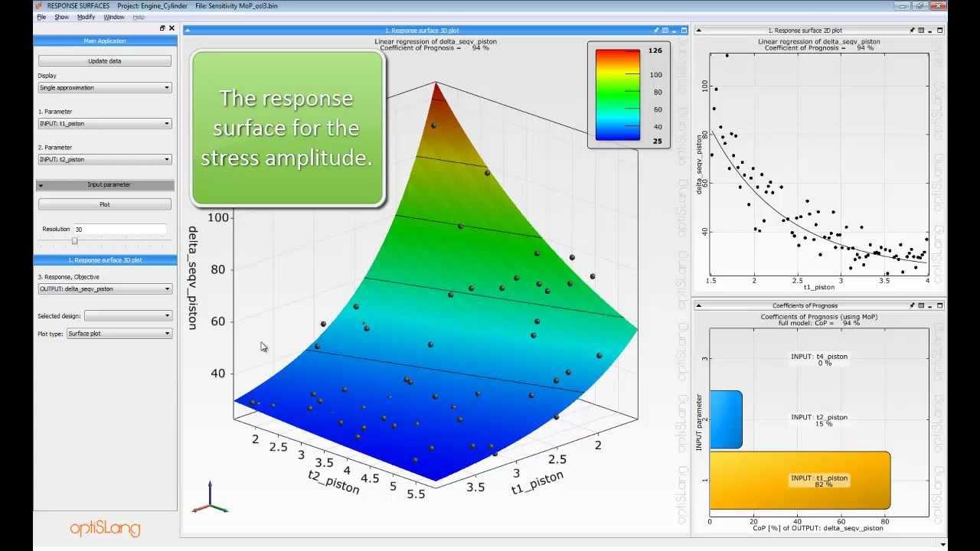Open the 1. Parameter dropdown t1_piston
Screen dimensions: 980x551
point(105,123)
